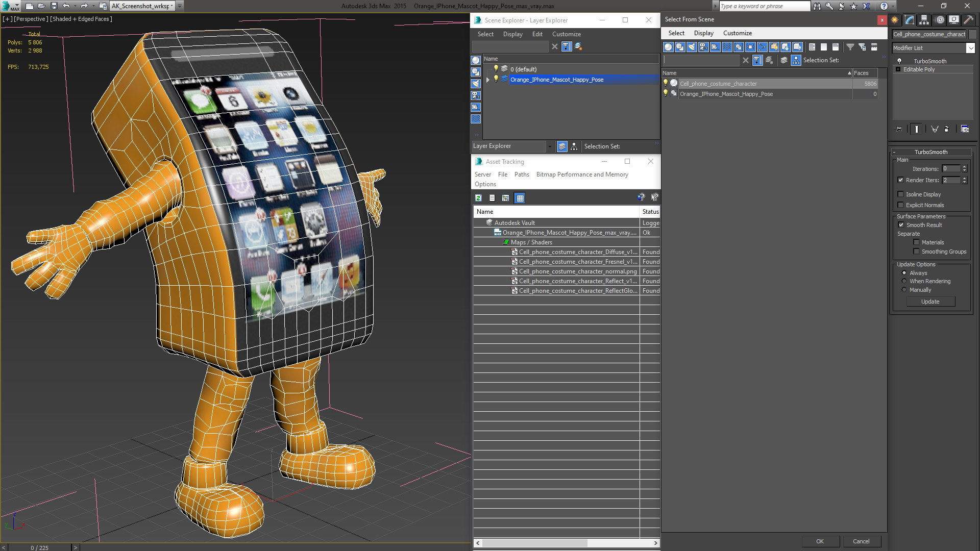The width and height of the screenshot is (980, 551).
Task: Toggle the Render Iters checkbox
Action: tap(900, 180)
